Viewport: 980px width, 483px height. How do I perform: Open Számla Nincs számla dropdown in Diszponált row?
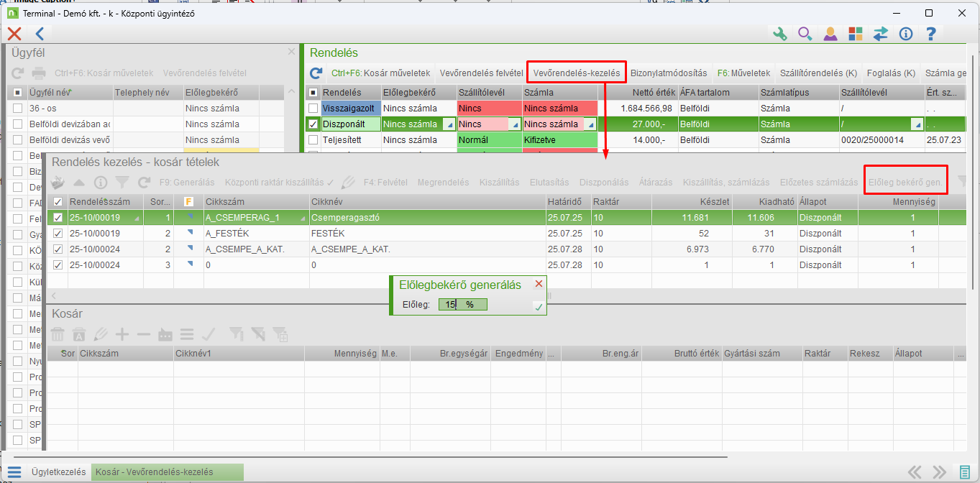[591, 124]
